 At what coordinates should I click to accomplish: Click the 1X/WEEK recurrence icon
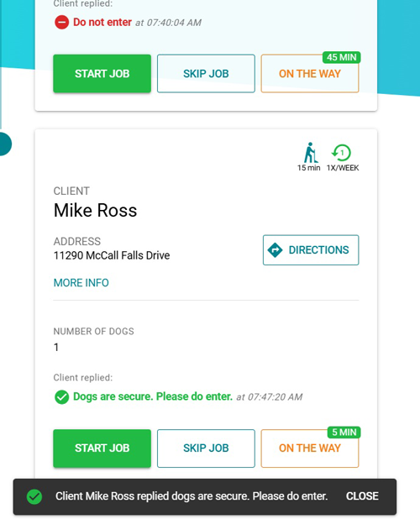pos(341,153)
